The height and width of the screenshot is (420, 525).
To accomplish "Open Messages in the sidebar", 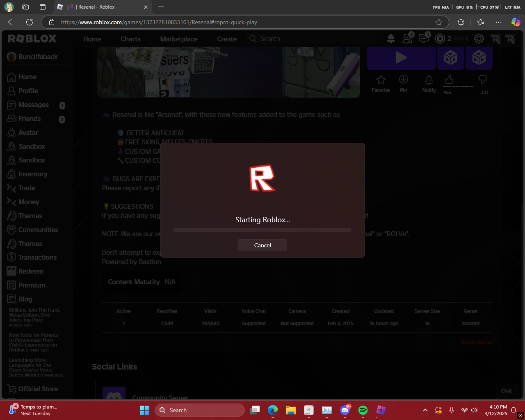I will (x=33, y=105).
